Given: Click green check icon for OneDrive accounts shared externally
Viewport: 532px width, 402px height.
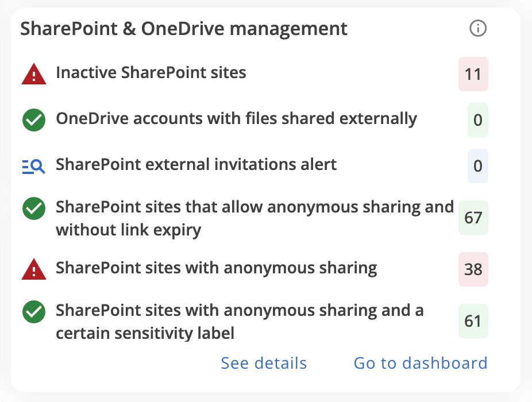Looking at the screenshot, I should 34,120.
